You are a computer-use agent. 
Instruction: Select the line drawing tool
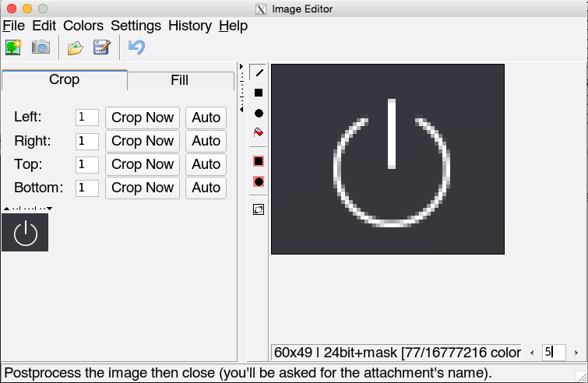[259, 72]
